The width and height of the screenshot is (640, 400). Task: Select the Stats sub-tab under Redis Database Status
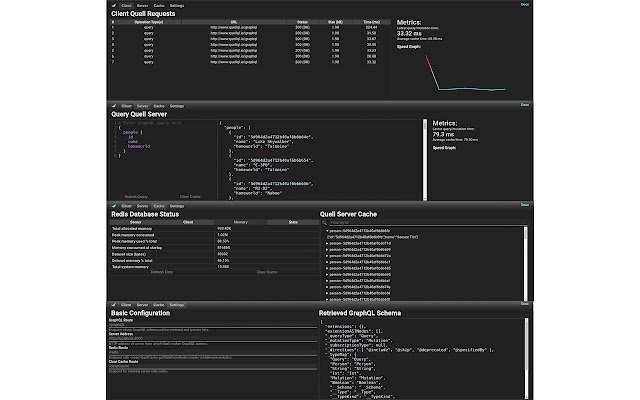[293, 222]
